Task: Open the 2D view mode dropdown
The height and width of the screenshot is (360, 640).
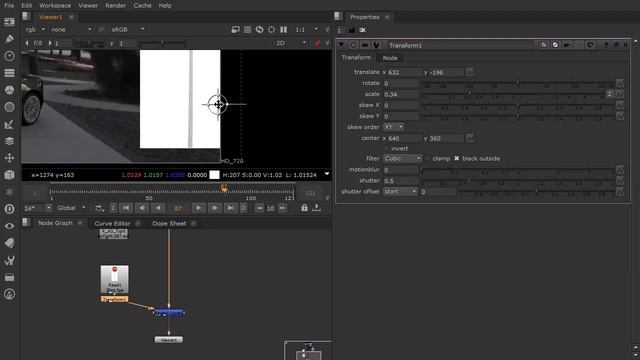Action: tap(290, 43)
